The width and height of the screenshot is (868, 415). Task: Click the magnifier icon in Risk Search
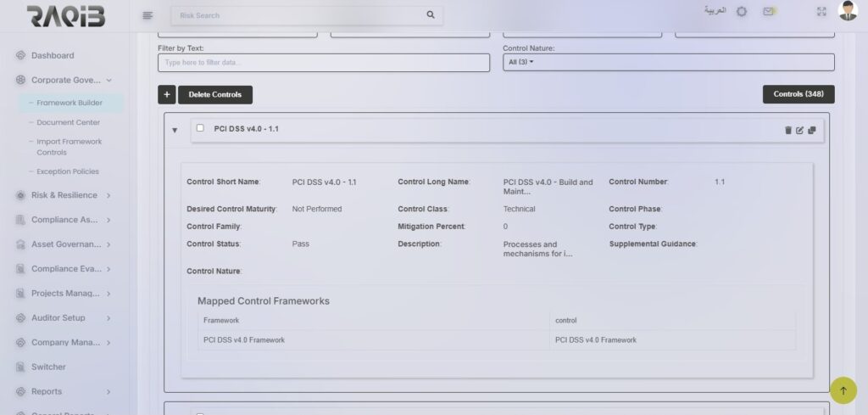point(431,15)
